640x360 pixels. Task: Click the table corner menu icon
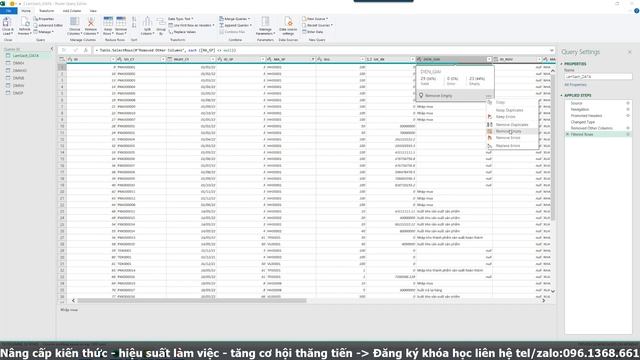click(x=62, y=60)
